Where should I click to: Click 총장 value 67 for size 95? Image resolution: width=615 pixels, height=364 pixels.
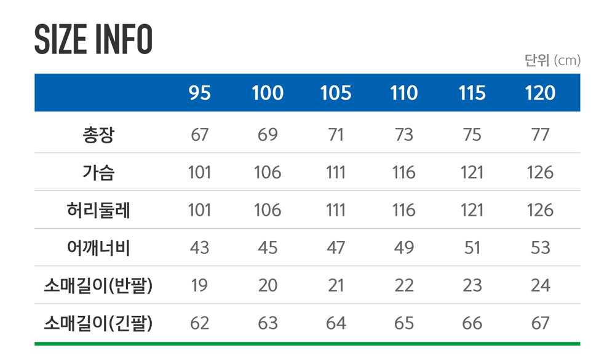[199, 135]
